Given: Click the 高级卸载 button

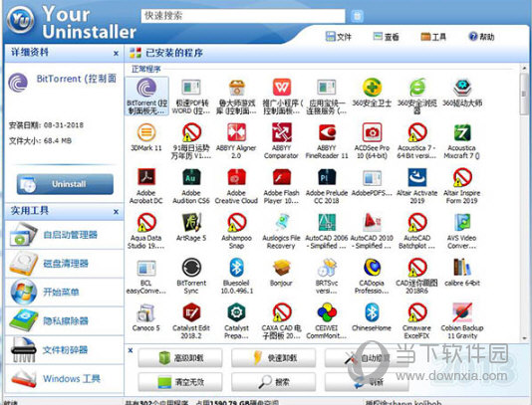Looking at the screenshot, I should 180,357.
